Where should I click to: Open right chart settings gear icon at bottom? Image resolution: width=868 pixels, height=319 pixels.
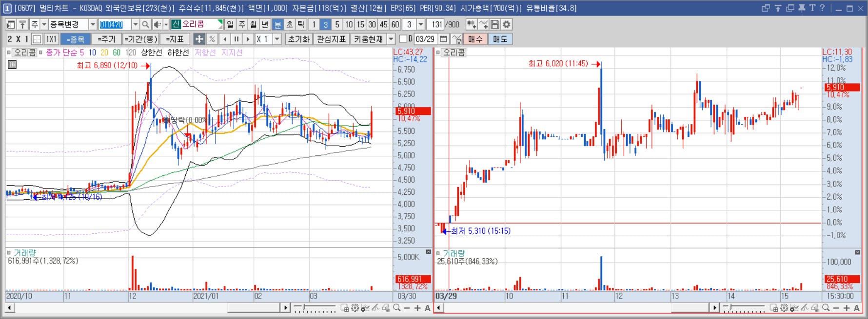click(x=784, y=308)
